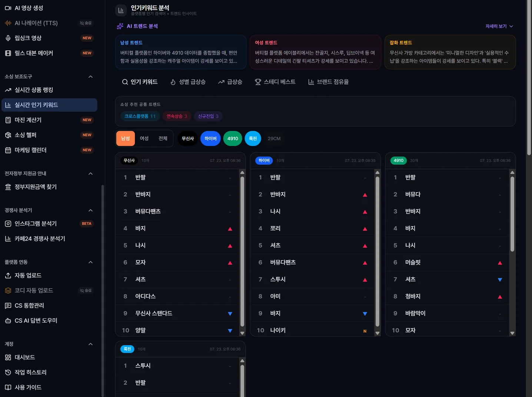This screenshot has height=397, width=532.
Task: Click the CS AI 답변 도우미 robot icon
Action: 8,321
